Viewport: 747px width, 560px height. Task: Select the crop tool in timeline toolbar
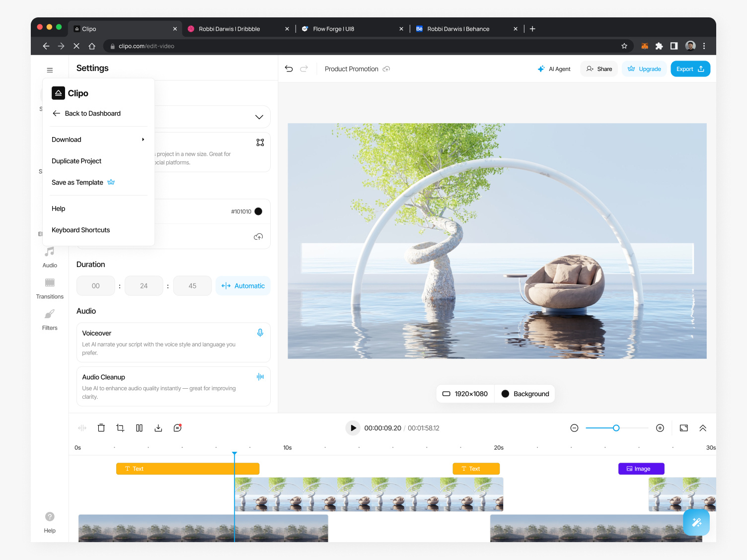tap(120, 427)
